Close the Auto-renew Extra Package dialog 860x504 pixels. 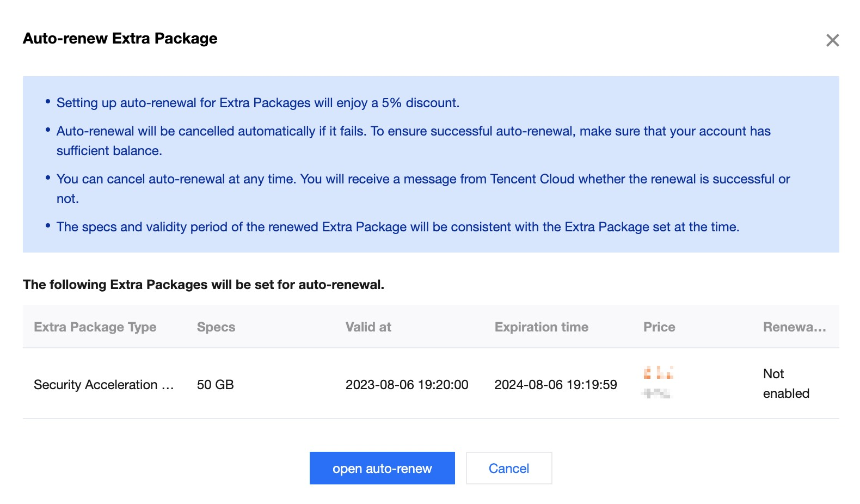coord(832,40)
